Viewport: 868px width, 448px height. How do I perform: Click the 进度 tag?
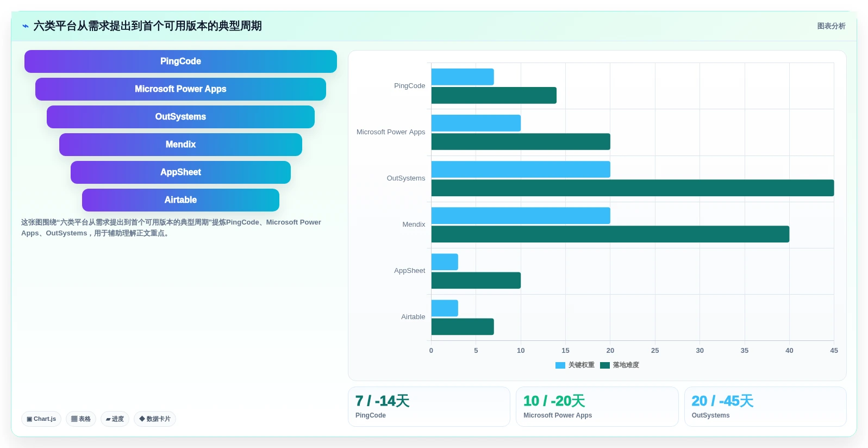coord(115,419)
